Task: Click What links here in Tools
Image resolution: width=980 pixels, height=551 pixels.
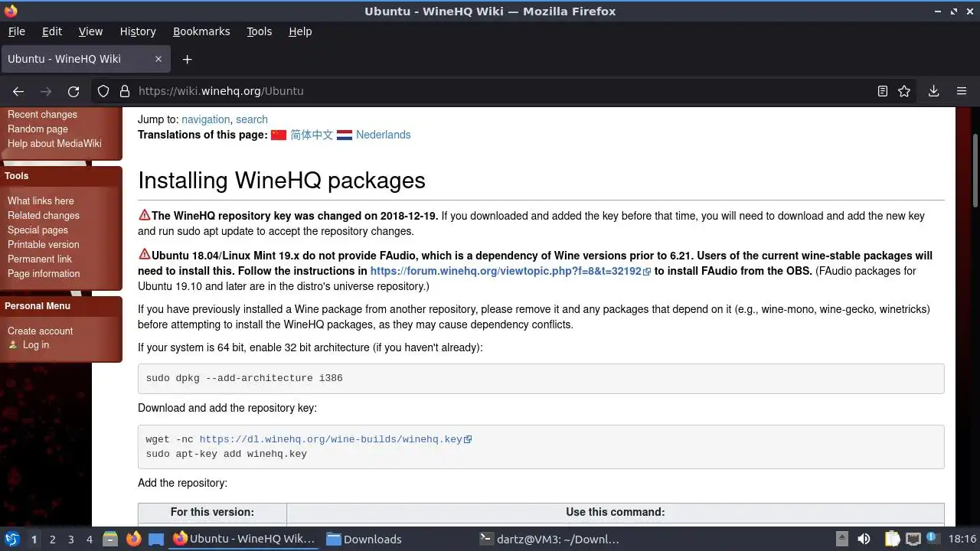Action: click(41, 201)
